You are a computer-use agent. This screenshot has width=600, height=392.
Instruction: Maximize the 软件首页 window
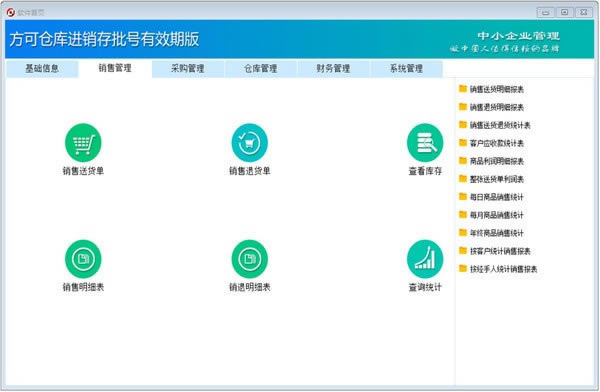point(564,12)
